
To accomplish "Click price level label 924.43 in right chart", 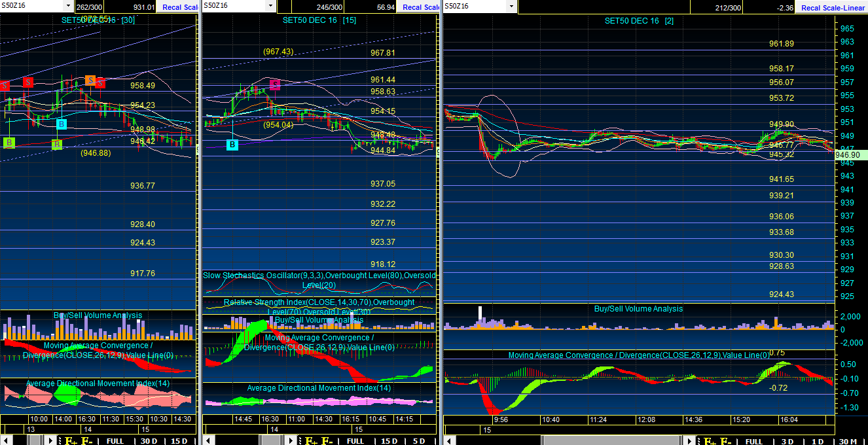I will 782,294.
